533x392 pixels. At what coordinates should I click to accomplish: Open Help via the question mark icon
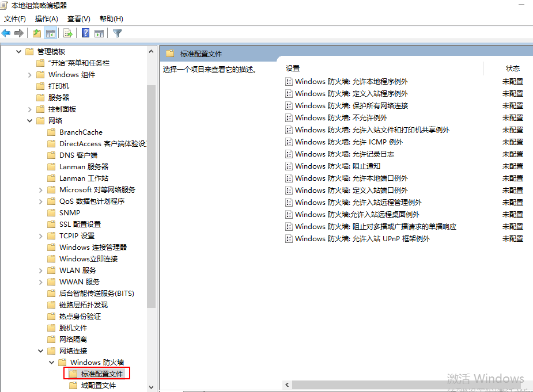tap(86, 33)
